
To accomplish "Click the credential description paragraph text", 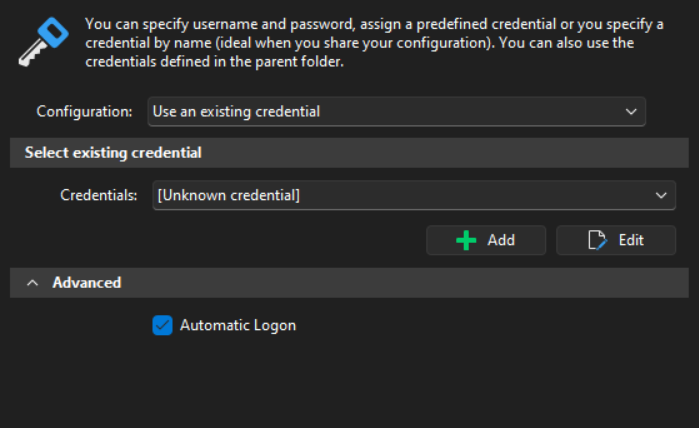I will (x=380, y=42).
